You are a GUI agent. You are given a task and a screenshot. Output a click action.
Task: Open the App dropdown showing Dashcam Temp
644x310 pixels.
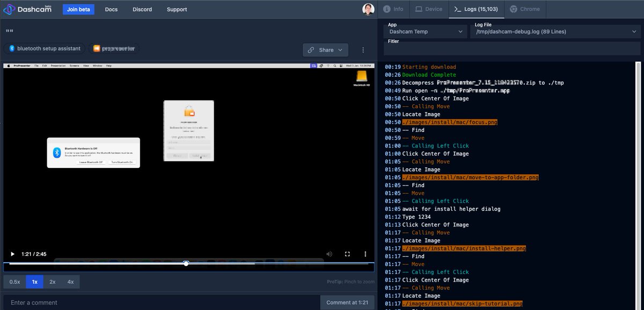point(426,32)
